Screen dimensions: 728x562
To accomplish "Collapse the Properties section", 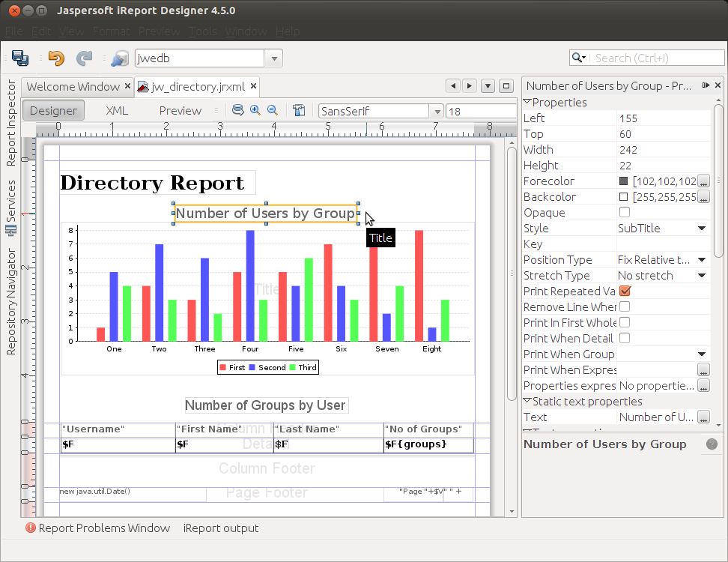I will tap(527, 103).
